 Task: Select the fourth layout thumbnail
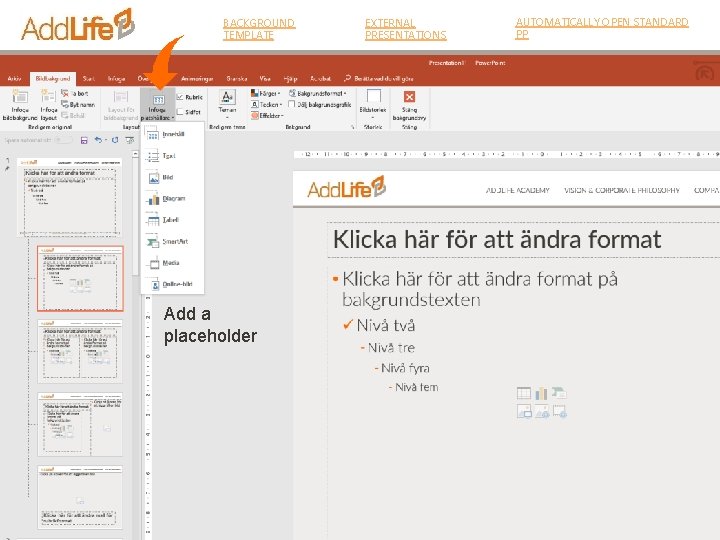80,424
